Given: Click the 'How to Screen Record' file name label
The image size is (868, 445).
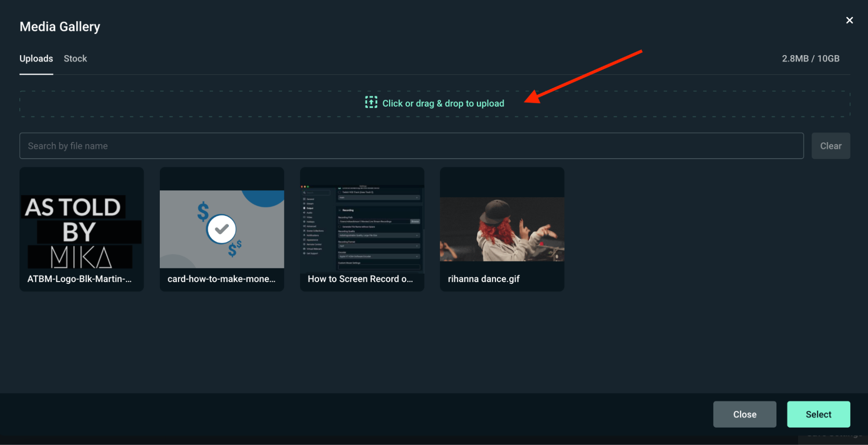Looking at the screenshot, I should pos(360,279).
